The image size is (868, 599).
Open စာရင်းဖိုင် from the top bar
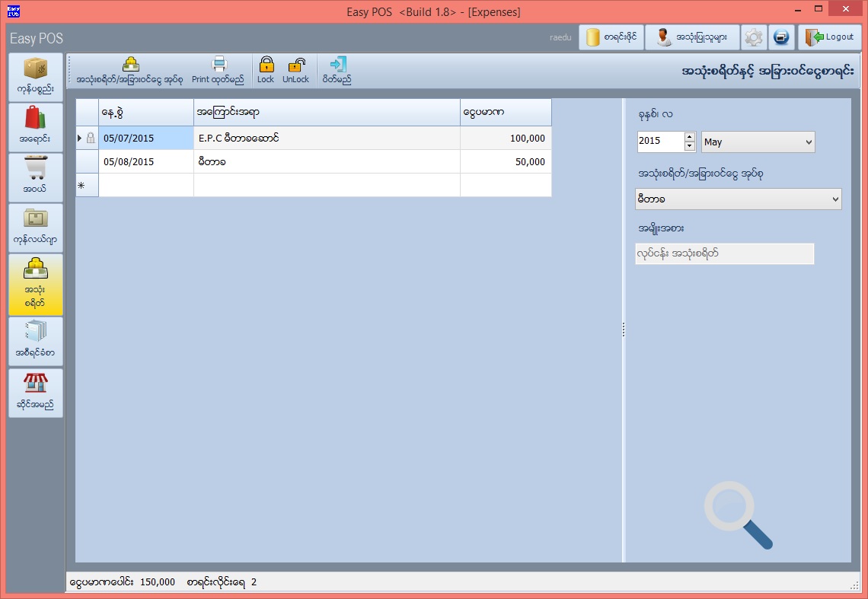coord(611,37)
